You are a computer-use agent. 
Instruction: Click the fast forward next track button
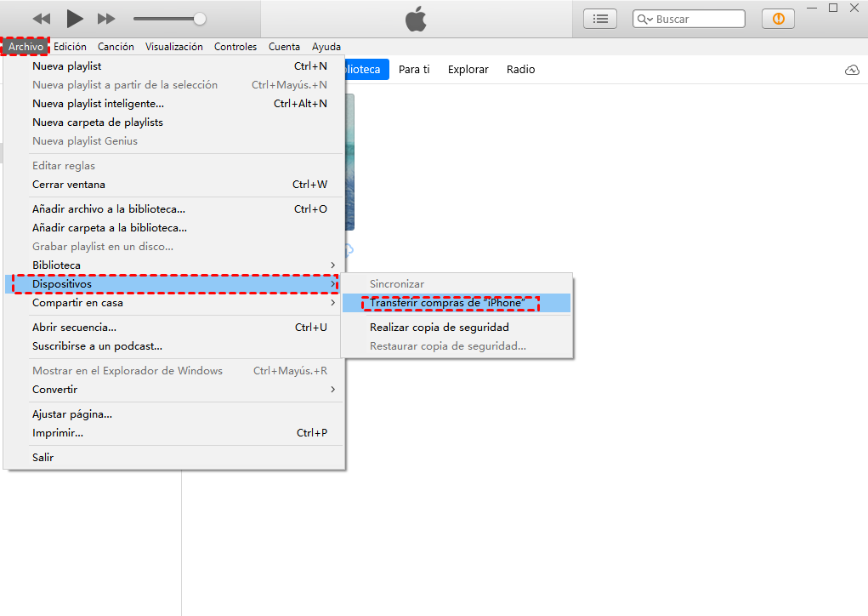point(106,19)
